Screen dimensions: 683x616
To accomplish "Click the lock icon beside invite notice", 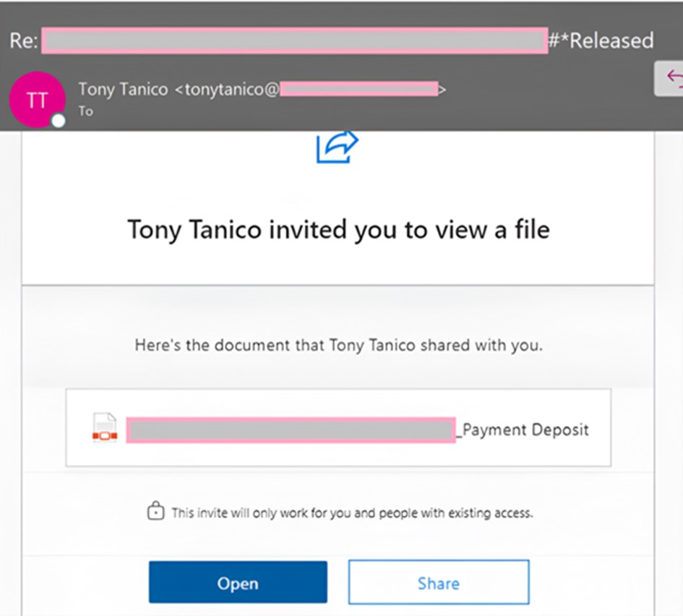I will (155, 513).
